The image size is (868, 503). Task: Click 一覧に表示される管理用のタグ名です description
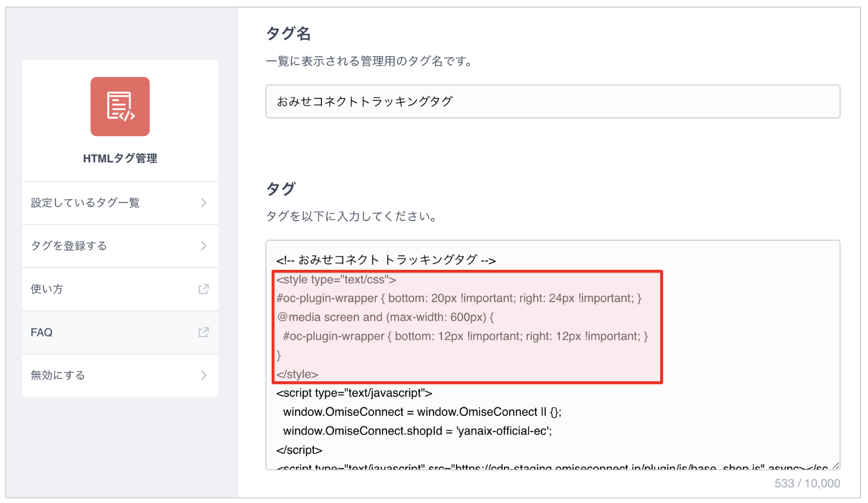(x=369, y=61)
